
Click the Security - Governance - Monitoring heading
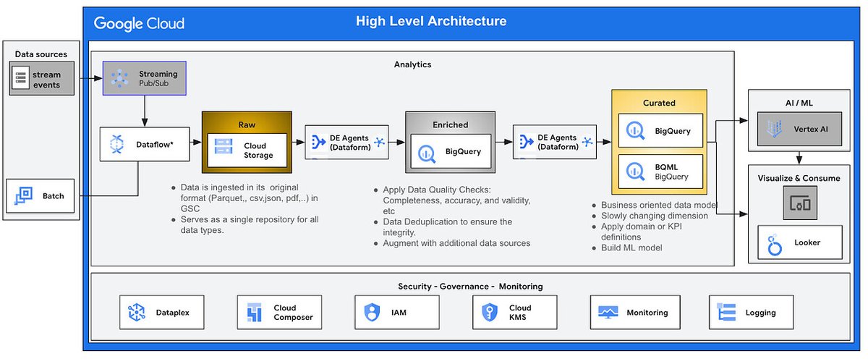pyautogui.click(x=470, y=287)
